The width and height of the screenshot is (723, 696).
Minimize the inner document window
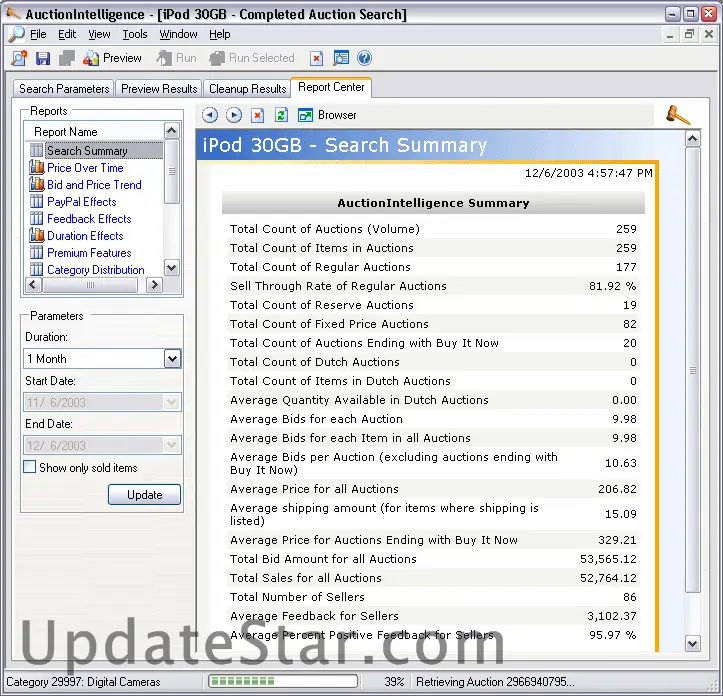pos(670,34)
